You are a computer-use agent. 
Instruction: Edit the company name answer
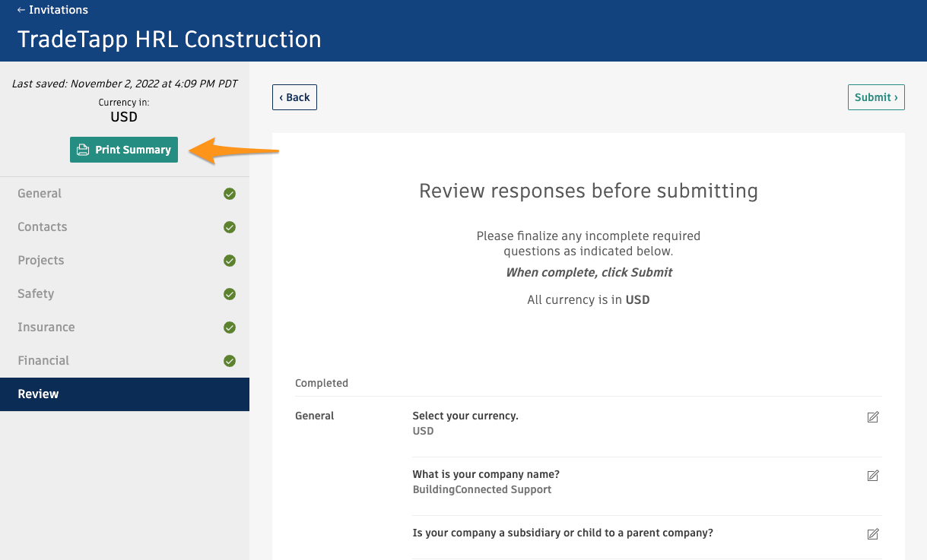point(873,476)
